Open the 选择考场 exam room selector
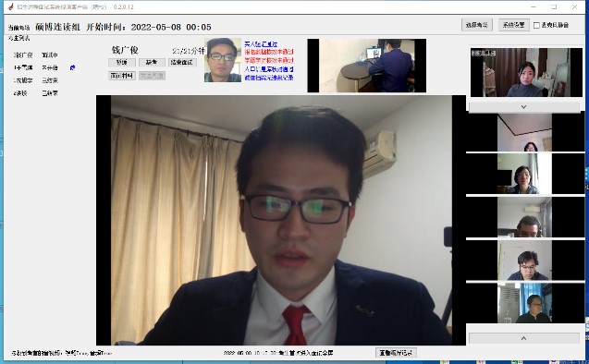This screenshot has height=364, width=589. (x=477, y=25)
